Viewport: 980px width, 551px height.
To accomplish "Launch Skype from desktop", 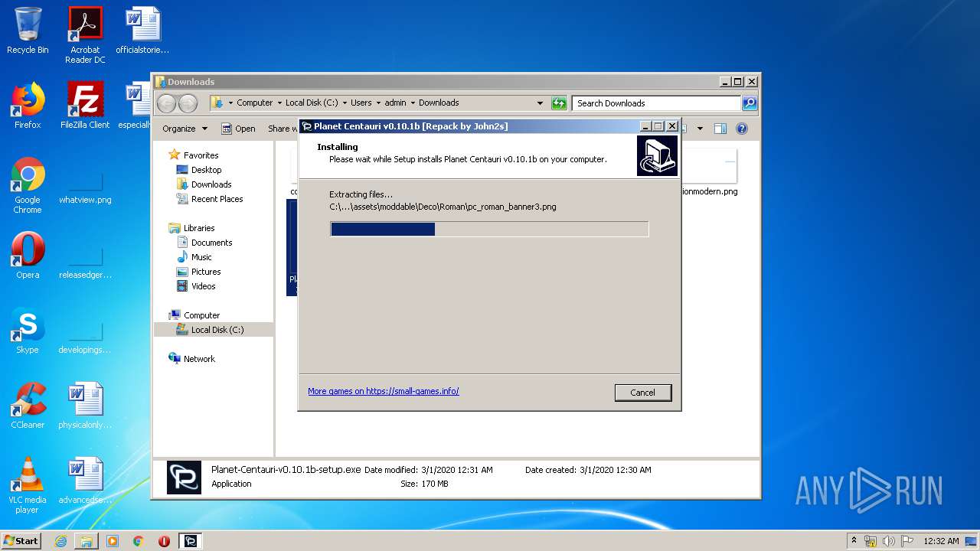I will [28, 331].
